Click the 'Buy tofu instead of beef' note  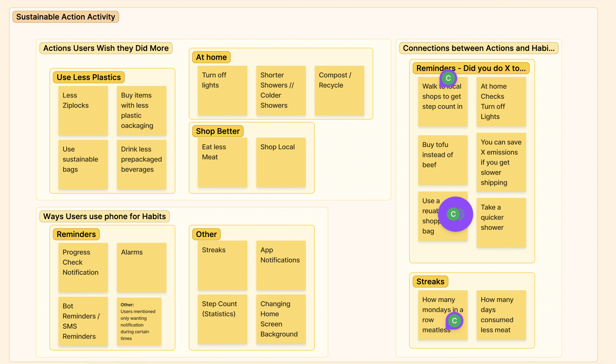click(443, 160)
